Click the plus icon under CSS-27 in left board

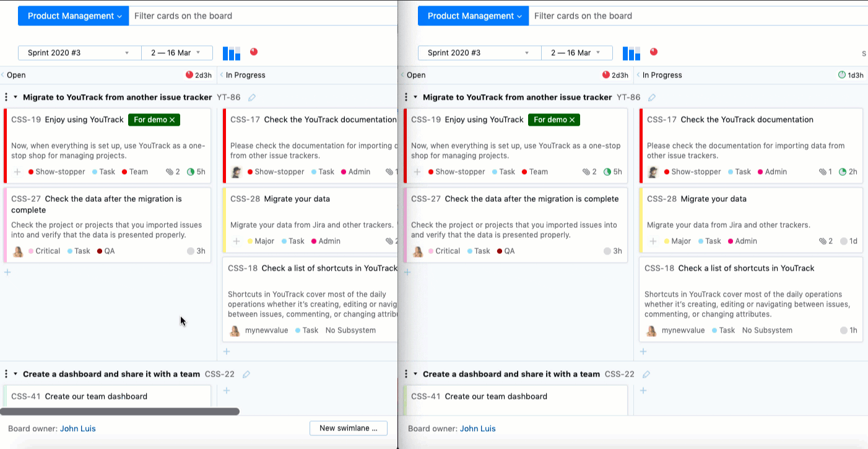pos(7,272)
